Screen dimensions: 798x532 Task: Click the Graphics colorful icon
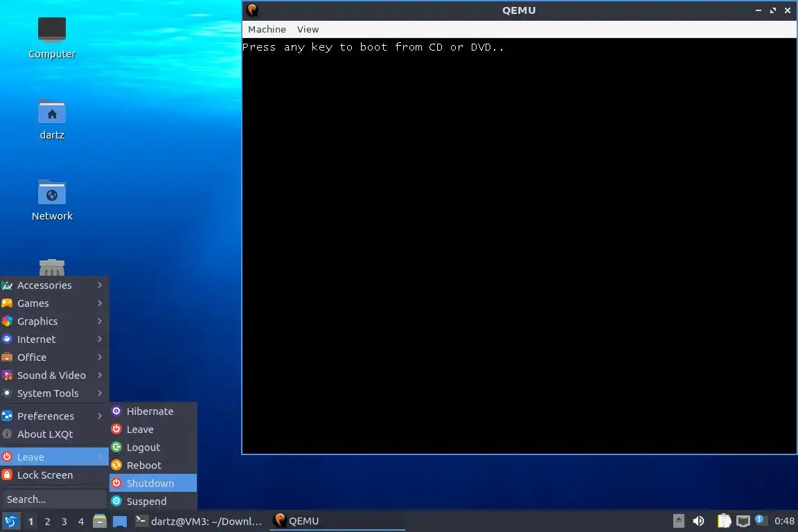pyautogui.click(x=7, y=321)
